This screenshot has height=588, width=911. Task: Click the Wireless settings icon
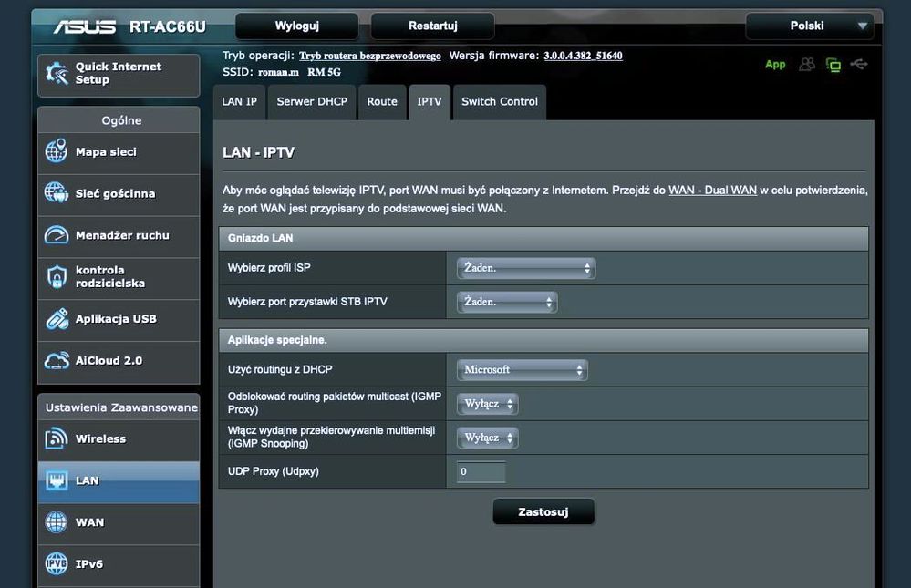tap(57, 439)
